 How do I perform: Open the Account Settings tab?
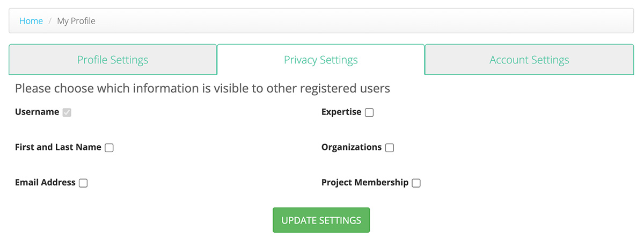[x=529, y=60]
